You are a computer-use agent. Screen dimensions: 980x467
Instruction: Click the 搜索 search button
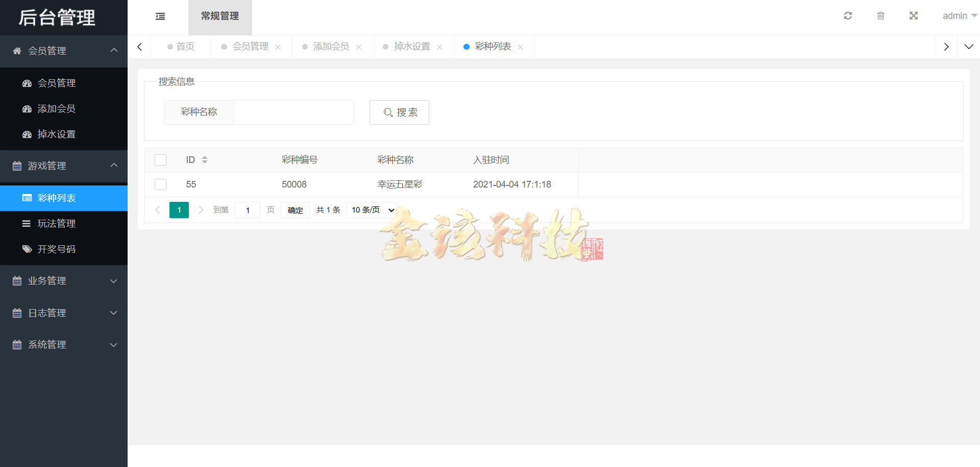(399, 112)
